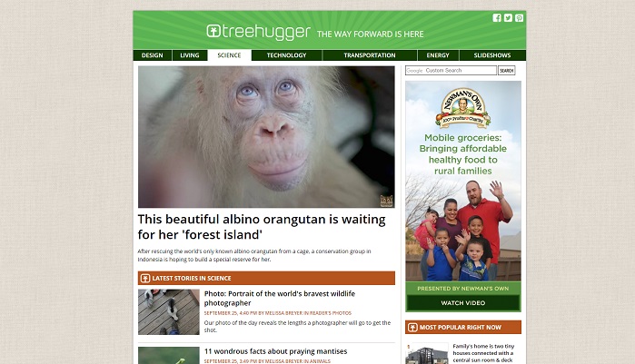
Task: Click the Newman's Own logo
Action: 463,108
